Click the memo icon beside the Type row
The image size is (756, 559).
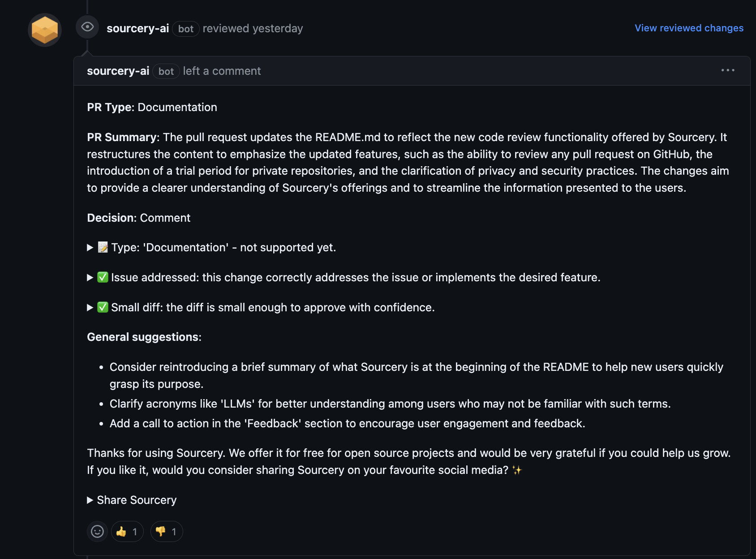coord(102,247)
